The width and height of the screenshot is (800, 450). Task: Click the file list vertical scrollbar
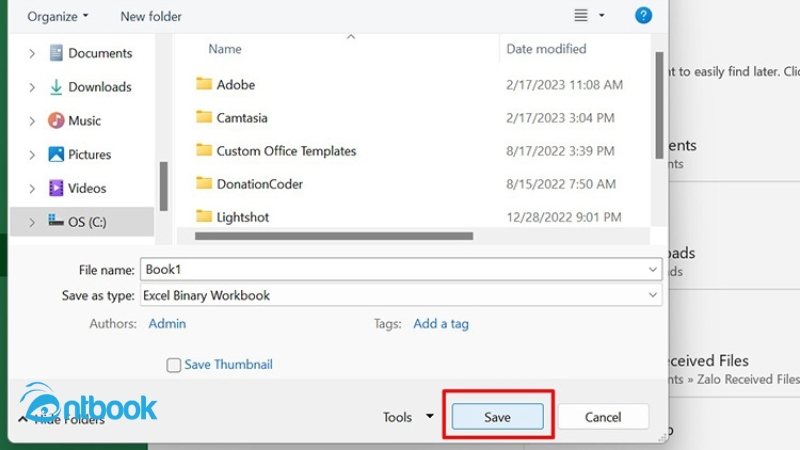(x=659, y=105)
